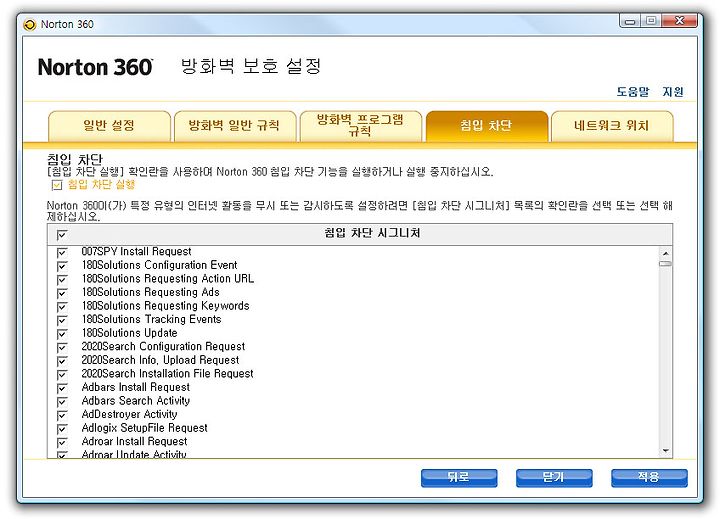This screenshot has width=720, height=519.
Task: Toggle 180Solutions Requesting Ads checkbox
Action: tap(62, 293)
